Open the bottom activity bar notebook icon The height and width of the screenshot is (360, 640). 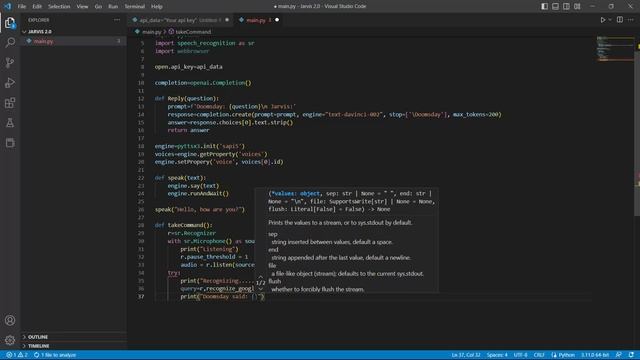pyautogui.click(x=10, y=142)
